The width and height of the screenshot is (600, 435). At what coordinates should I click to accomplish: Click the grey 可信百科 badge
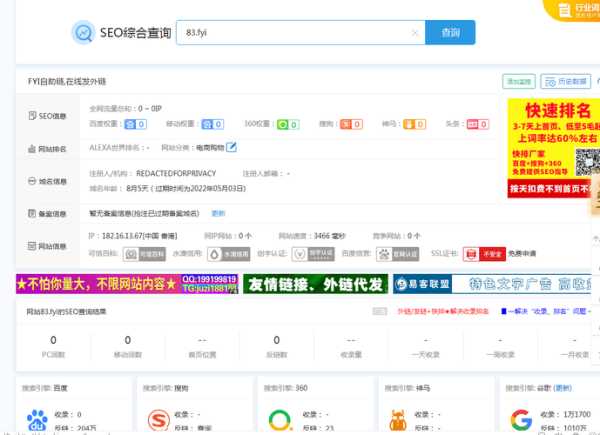pos(144,254)
